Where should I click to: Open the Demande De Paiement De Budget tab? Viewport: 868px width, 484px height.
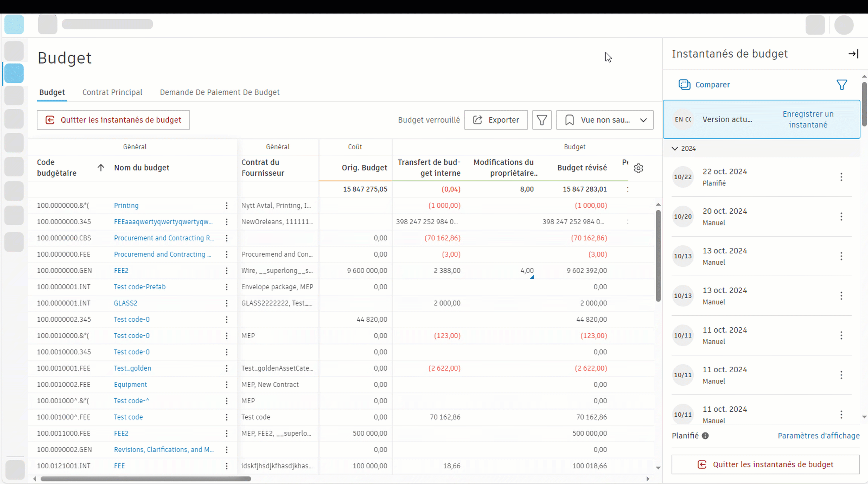219,92
